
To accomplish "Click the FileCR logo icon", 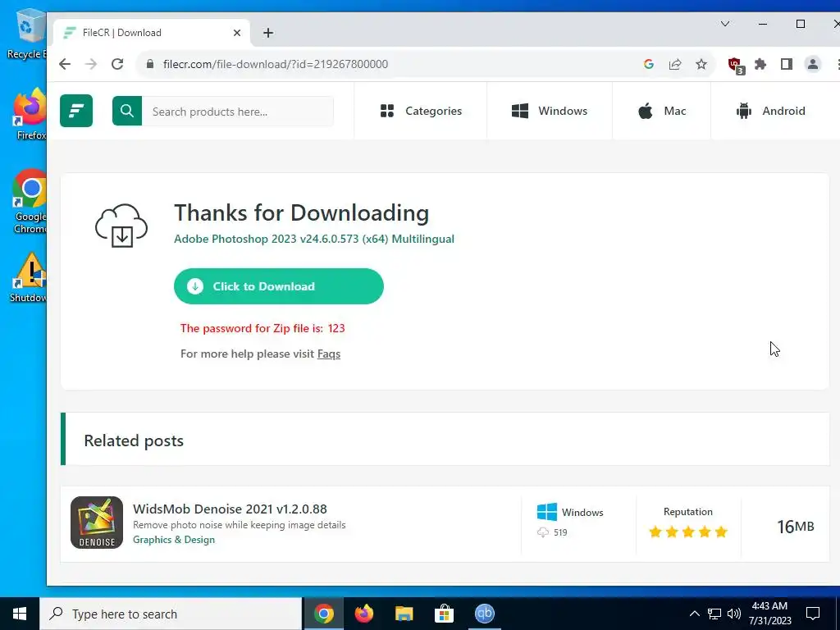I will 76,111.
